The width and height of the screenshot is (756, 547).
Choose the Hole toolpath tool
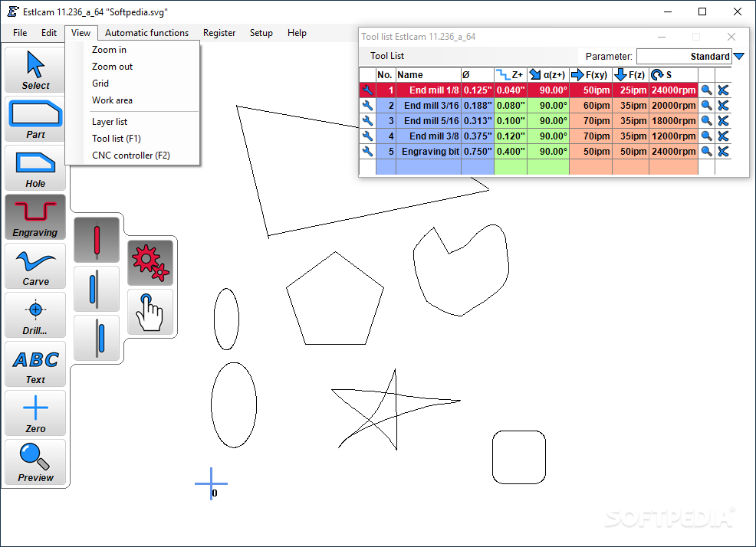coord(35,169)
